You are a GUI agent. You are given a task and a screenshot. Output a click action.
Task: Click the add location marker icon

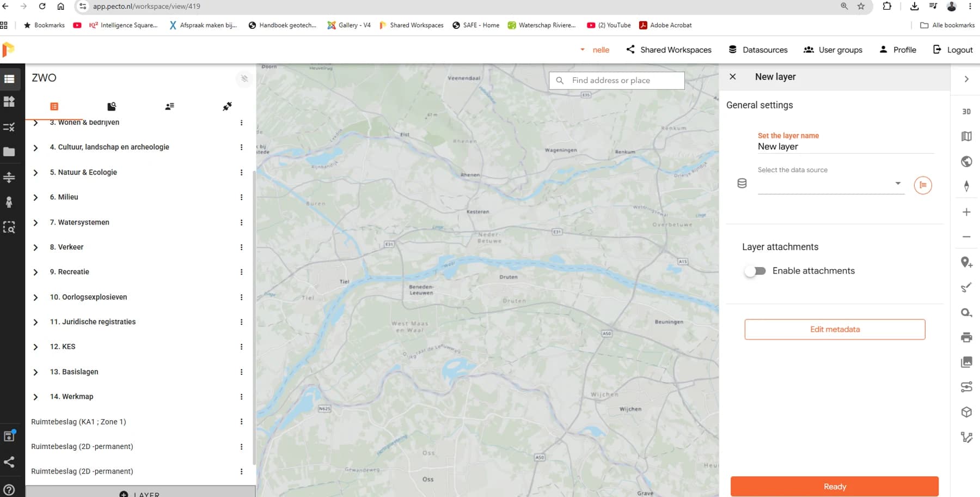click(x=966, y=262)
